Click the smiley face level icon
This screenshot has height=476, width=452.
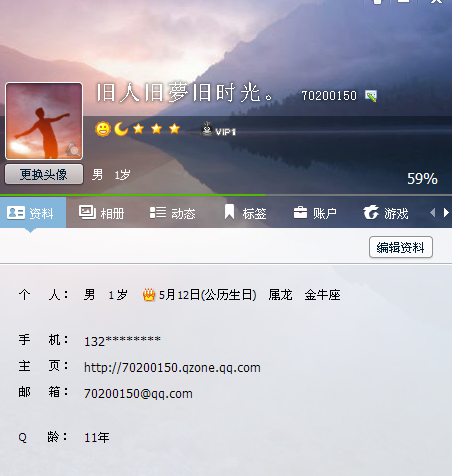(x=103, y=129)
